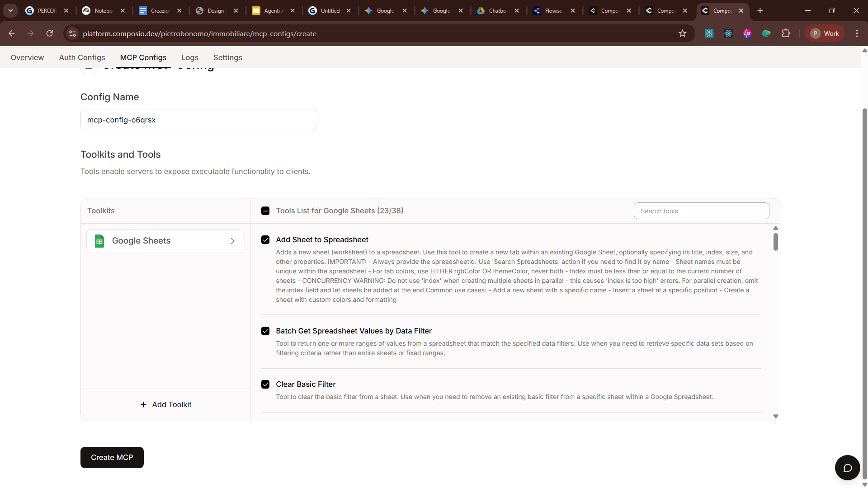The height and width of the screenshot is (488, 868).
Task: Bookmark this page with star icon
Action: (x=682, y=33)
